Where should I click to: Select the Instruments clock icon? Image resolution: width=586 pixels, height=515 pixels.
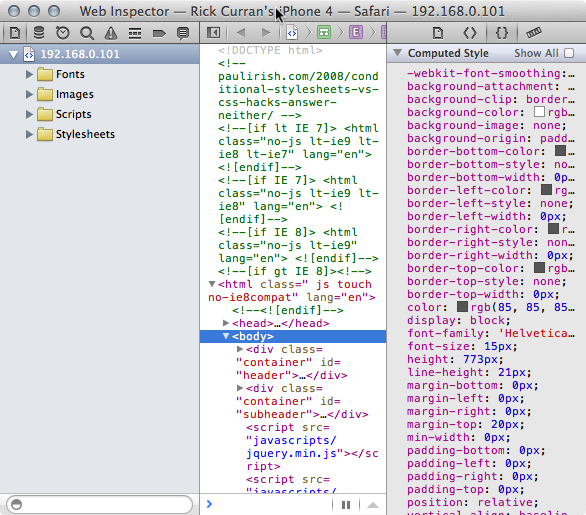pos(63,33)
